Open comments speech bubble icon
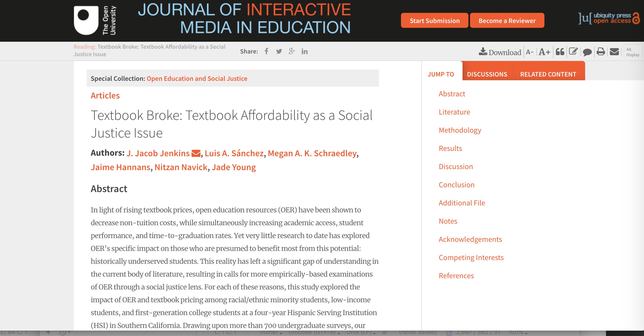 click(x=587, y=52)
